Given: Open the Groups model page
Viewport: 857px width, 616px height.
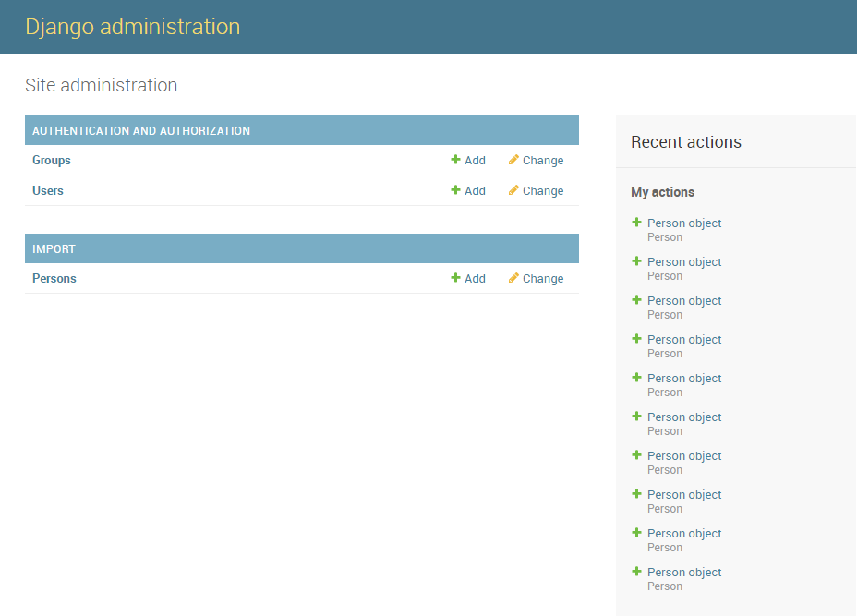Looking at the screenshot, I should (x=51, y=160).
